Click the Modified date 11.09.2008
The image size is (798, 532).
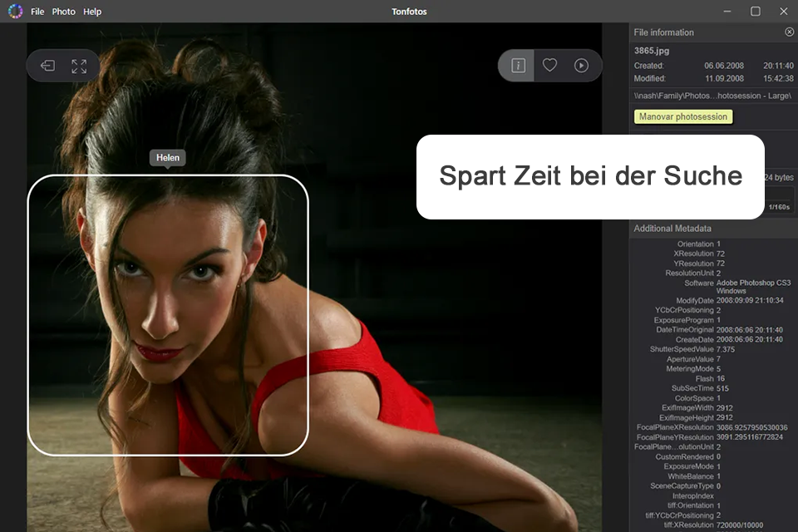[x=724, y=78]
